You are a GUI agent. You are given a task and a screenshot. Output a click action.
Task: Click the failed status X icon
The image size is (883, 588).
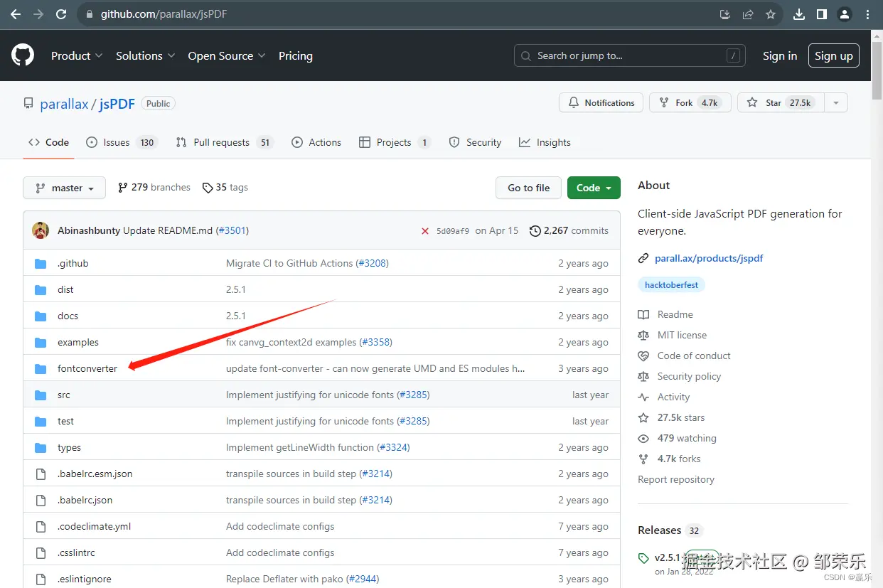pyautogui.click(x=425, y=231)
